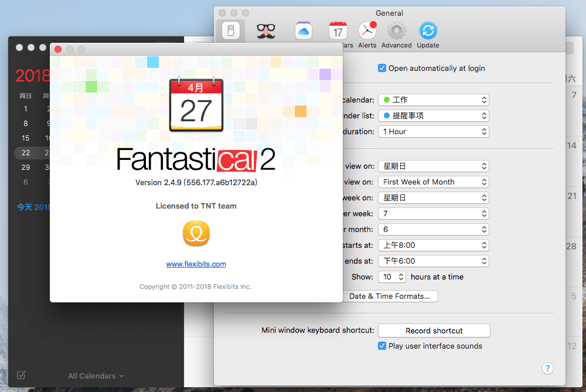Image resolution: width=586 pixels, height=392 pixels.
Task: Open the per week dropdown showing 7
Action: tap(434, 213)
